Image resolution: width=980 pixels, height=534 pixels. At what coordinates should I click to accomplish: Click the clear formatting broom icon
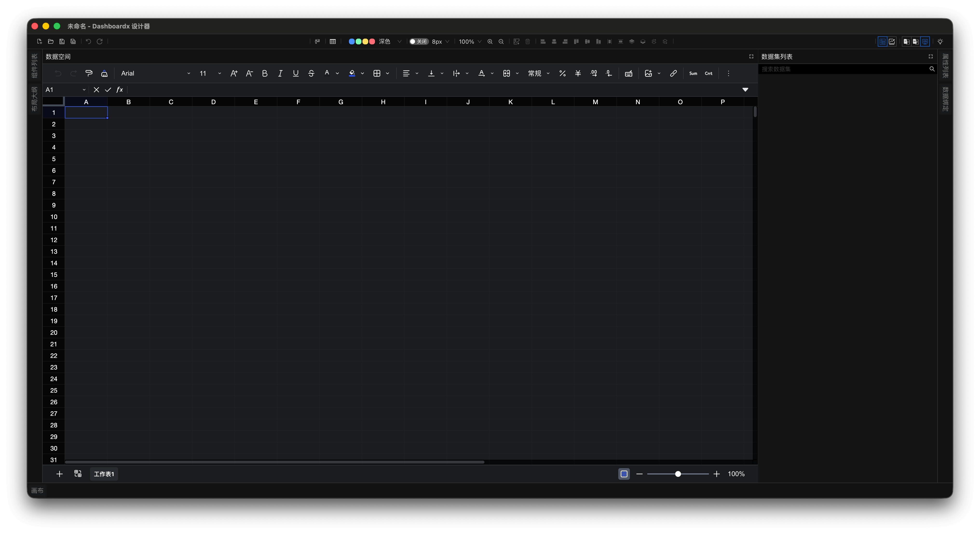pyautogui.click(x=104, y=74)
